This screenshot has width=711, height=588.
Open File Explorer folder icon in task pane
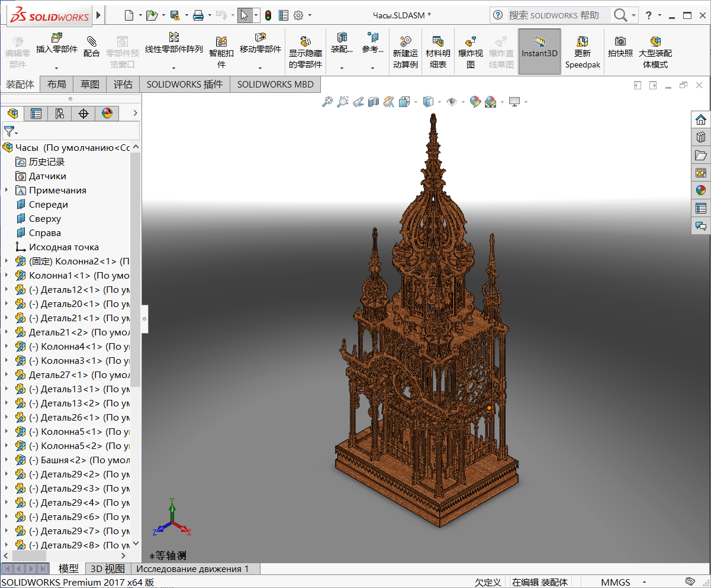(x=701, y=155)
